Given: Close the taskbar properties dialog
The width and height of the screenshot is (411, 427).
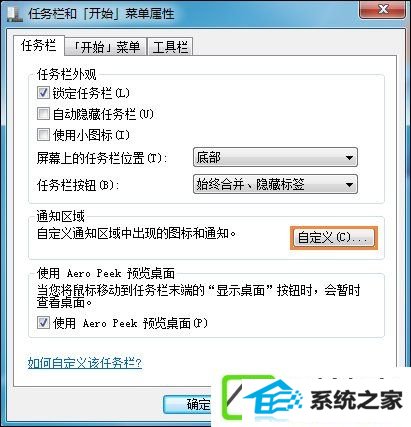Looking at the screenshot, I should 383,10.
